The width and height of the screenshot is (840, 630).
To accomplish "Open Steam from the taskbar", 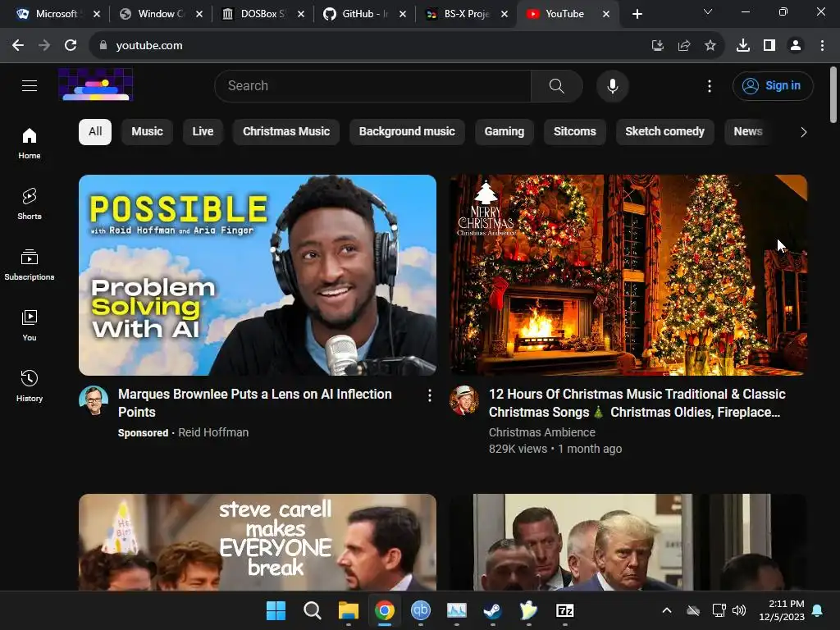I will pos(492,610).
